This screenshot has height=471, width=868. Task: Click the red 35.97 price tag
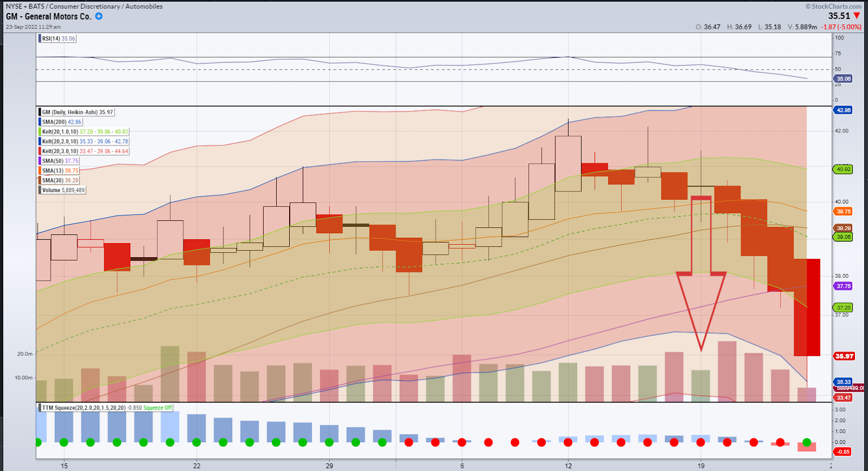point(844,357)
